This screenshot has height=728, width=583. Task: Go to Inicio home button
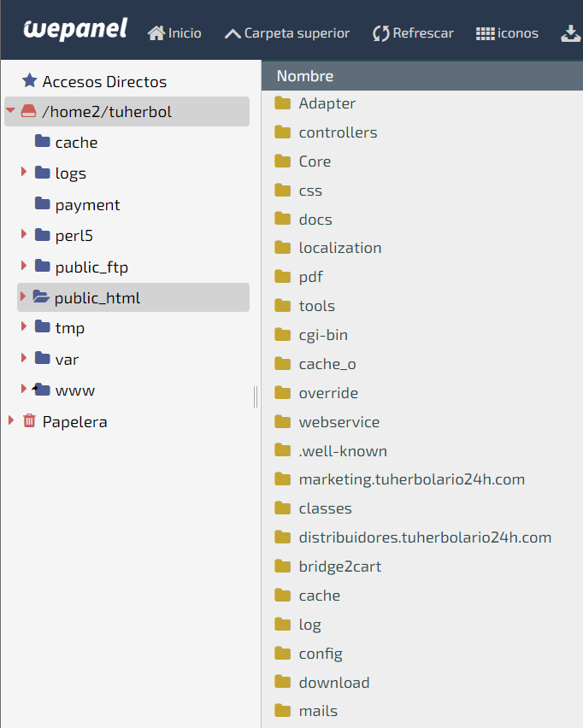(174, 33)
